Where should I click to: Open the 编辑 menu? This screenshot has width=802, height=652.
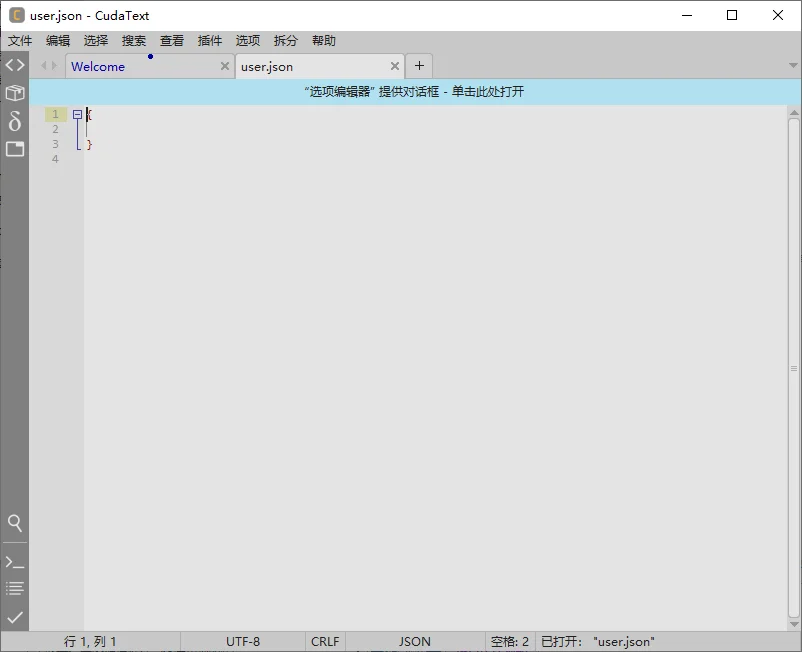point(58,41)
